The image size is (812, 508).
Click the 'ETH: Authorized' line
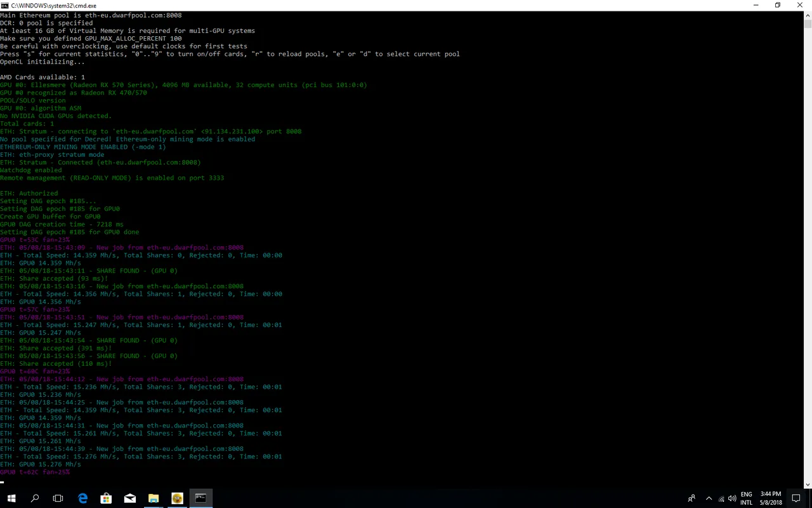click(29, 194)
